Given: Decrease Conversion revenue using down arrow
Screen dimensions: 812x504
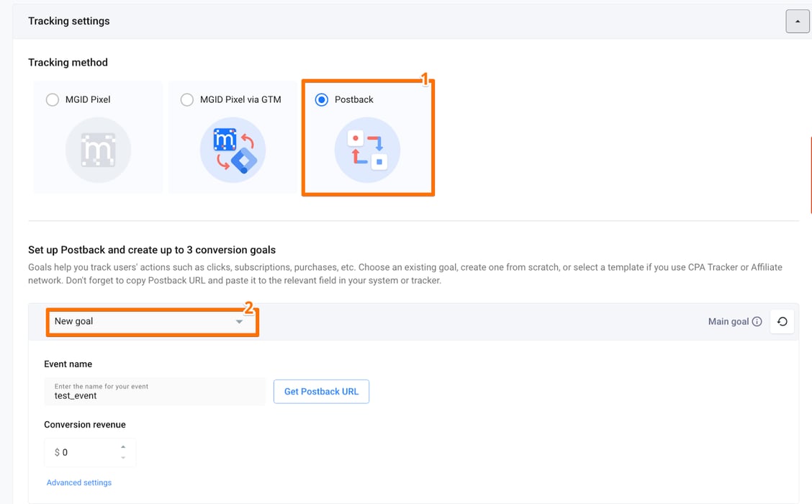Looking at the screenshot, I should (x=121, y=456).
